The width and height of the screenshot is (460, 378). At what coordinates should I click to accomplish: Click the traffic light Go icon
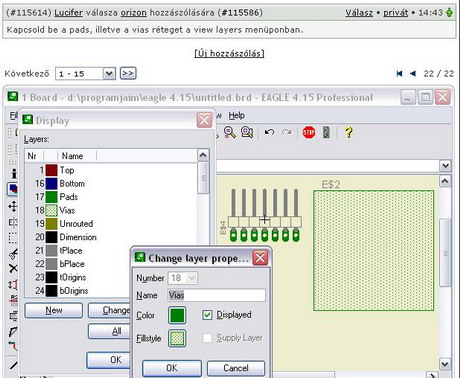[x=326, y=132]
